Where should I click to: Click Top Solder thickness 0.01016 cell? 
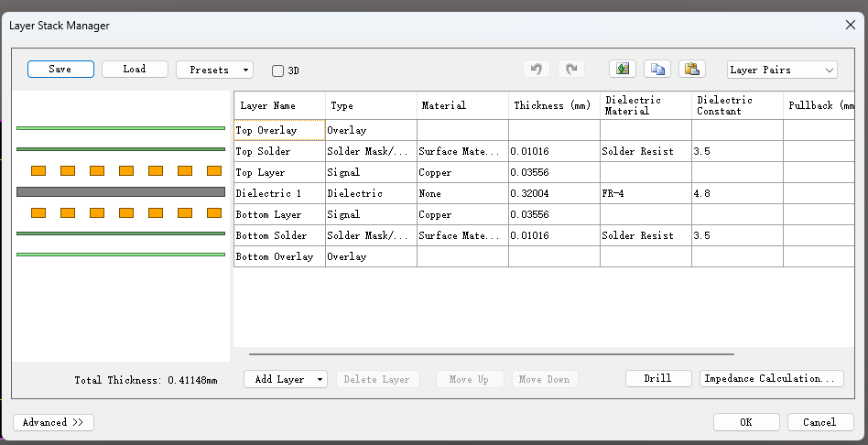pyautogui.click(x=554, y=151)
